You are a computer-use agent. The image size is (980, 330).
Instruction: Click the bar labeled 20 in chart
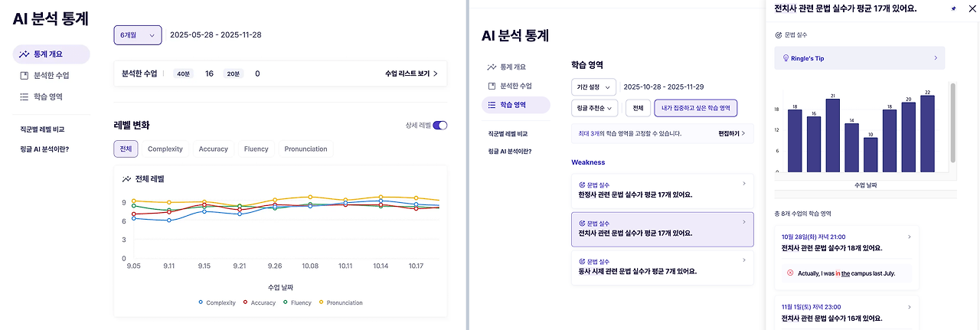pos(908,138)
